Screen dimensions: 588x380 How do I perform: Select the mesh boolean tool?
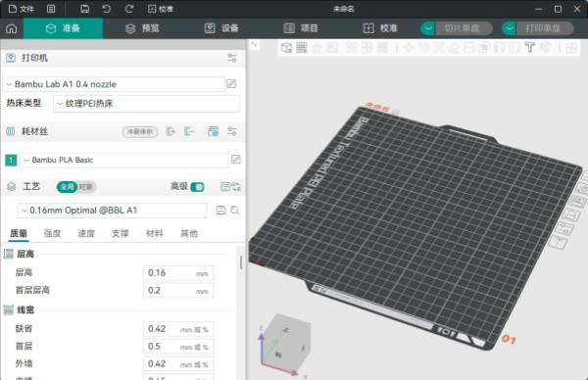484,48
